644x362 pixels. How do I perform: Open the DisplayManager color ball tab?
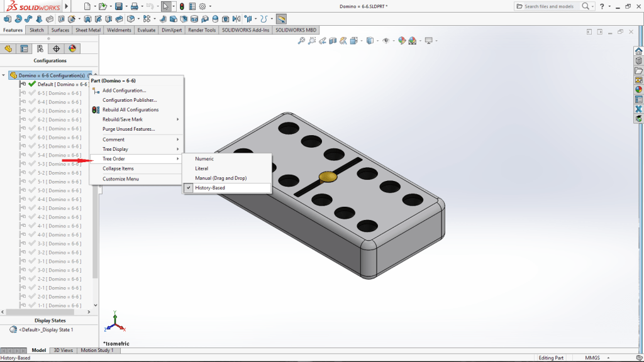pos(72,48)
